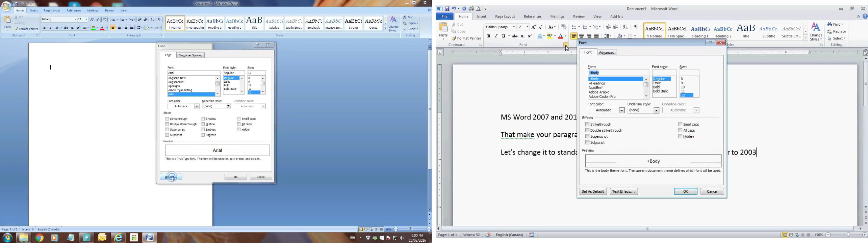Open Mailings tab in left Word 2007
The width and height of the screenshot is (868, 243).
click(x=93, y=11)
